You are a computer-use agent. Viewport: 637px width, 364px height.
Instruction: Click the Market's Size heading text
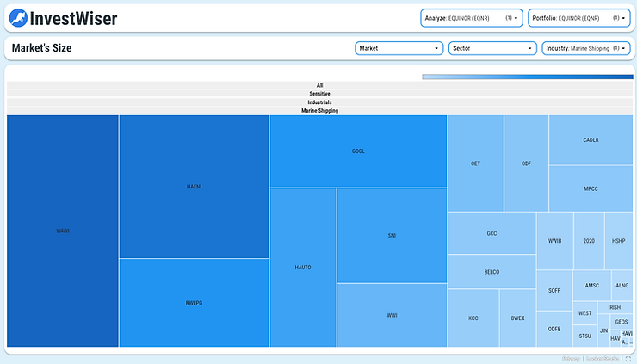tap(42, 48)
